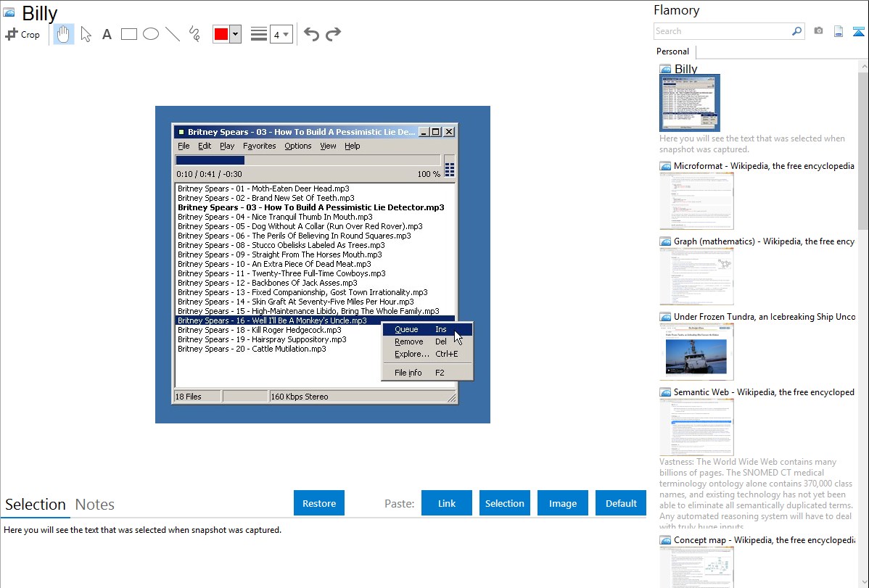This screenshot has width=869, height=588.
Task: Select track 01 - Moth-Eaten Deer Head.mp3
Action: pos(263,189)
